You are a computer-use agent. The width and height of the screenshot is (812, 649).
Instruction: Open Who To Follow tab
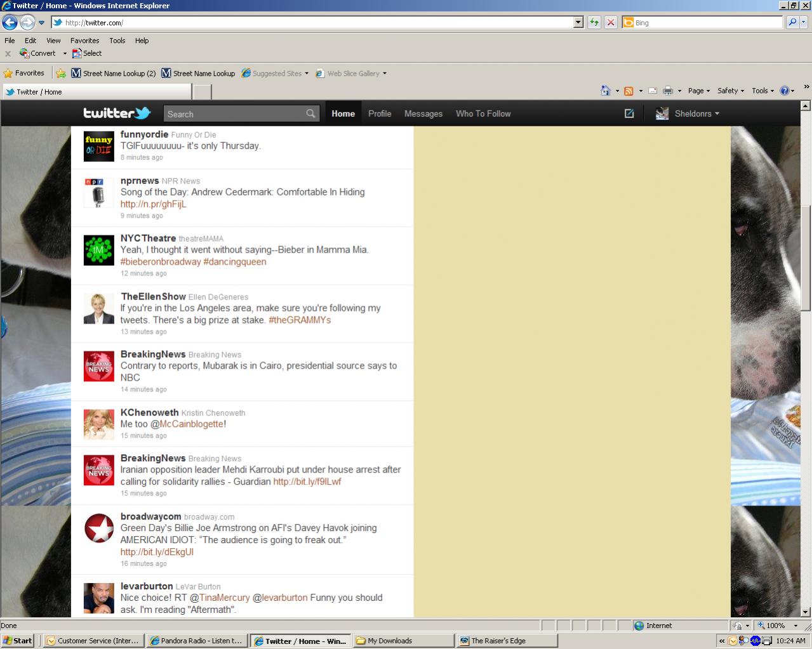coord(483,114)
